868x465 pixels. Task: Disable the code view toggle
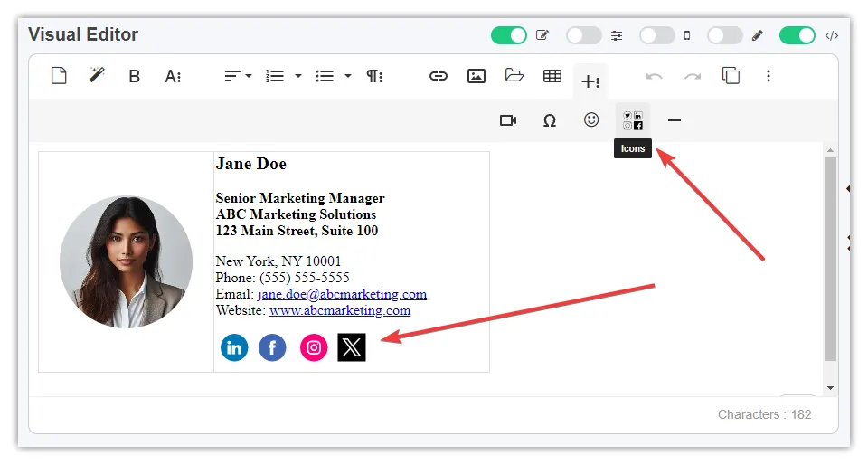point(797,35)
